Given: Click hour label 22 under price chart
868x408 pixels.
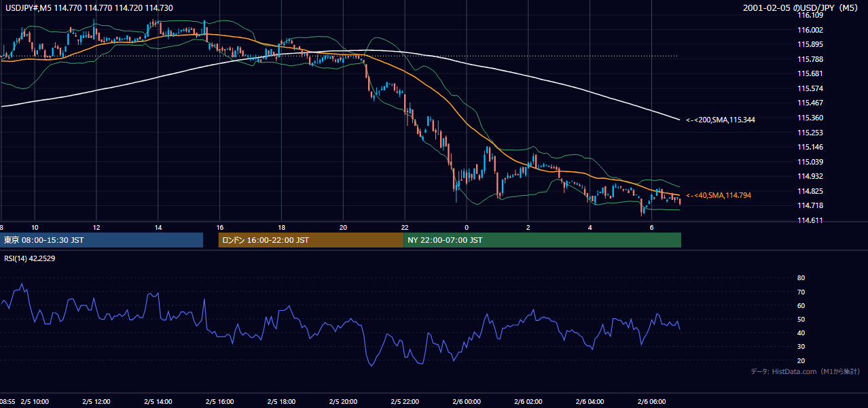Looking at the screenshot, I should 405,227.
